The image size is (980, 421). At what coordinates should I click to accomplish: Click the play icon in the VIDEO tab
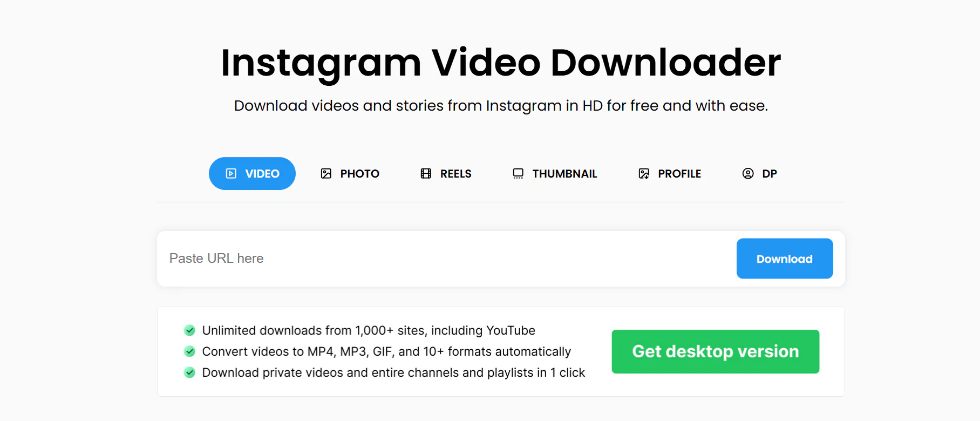(231, 173)
